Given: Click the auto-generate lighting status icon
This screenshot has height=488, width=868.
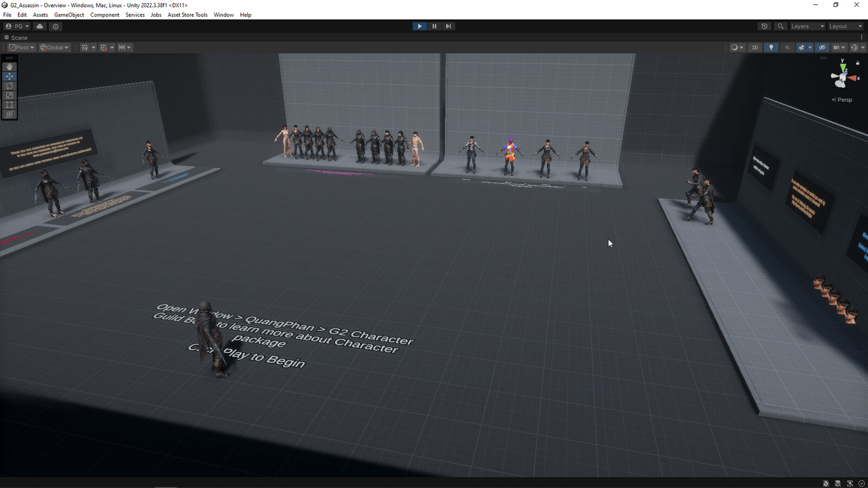Looking at the screenshot, I should click(850, 483).
